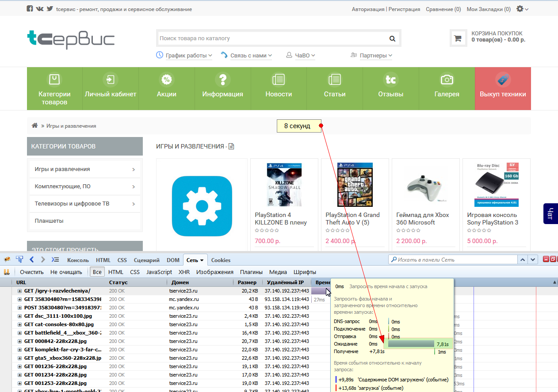
Task: Click the Очистить button
Action: [x=32, y=272]
